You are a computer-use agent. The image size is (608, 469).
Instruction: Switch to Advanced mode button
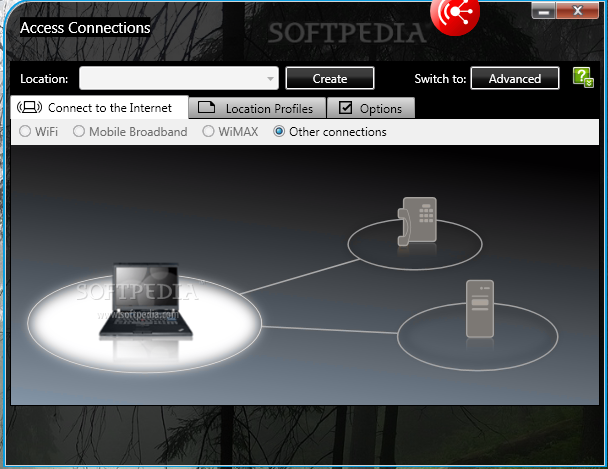(515, 78)
